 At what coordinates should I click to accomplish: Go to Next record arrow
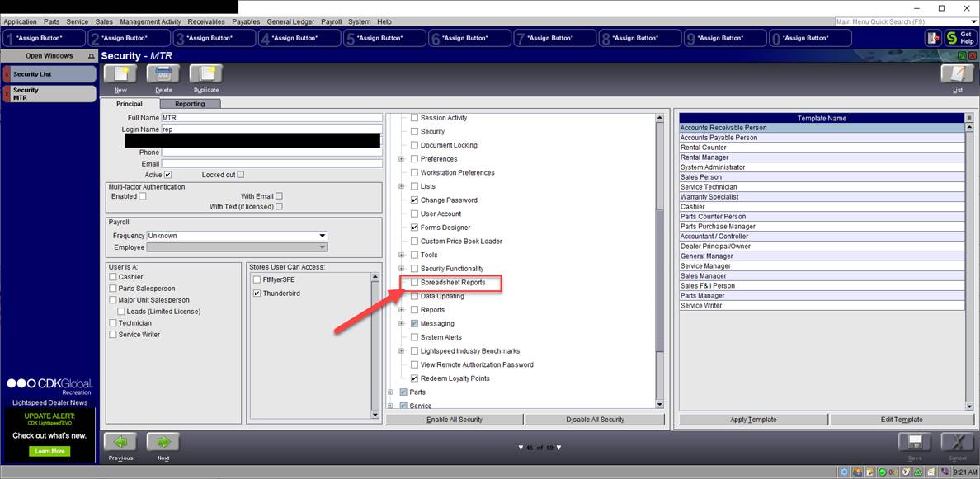coord(163,442)
